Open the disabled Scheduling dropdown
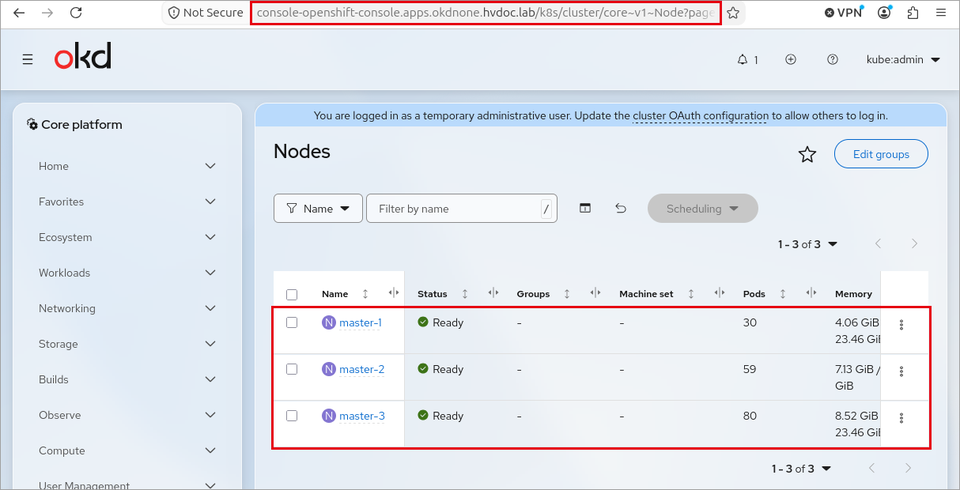Image resolution: width=960 pixels, height=490 pixels. pyautogui.click(x=702, y=208)
